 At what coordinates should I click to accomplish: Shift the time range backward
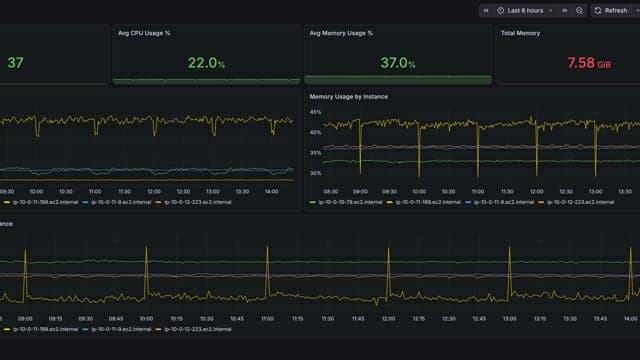[486, 11]
